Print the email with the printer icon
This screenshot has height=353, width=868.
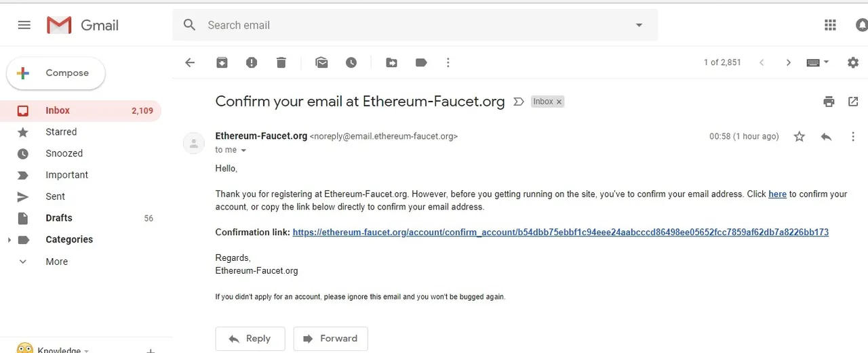point(829,102)
